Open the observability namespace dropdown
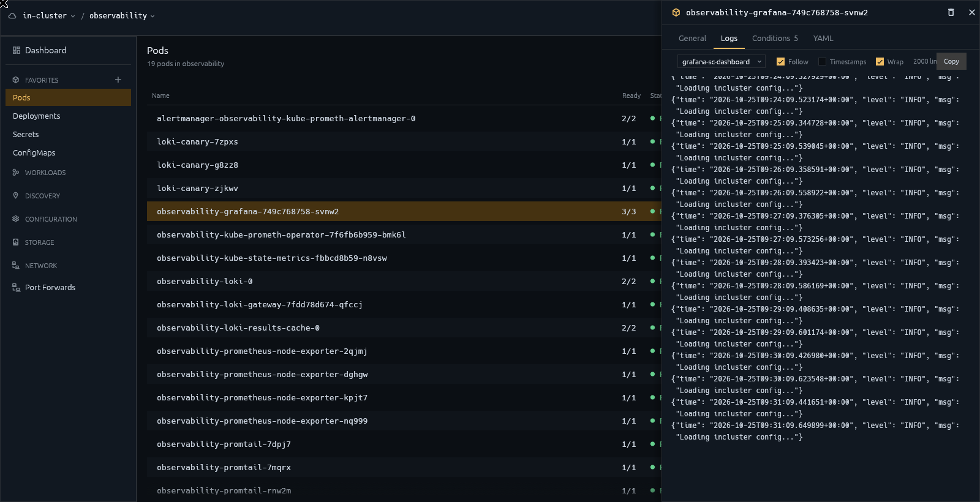 point(122,16)
